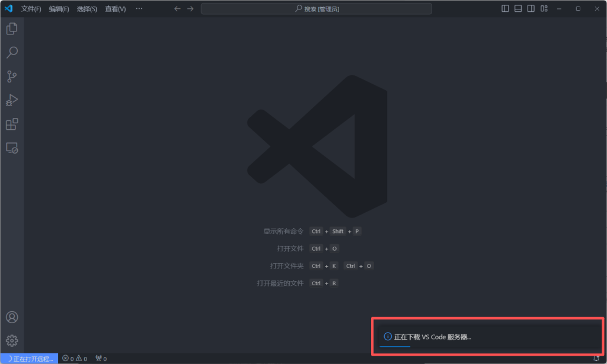Click the notifications bell in status bar
The width and height of the screenshot is (607, 364).
click(x=596, y=359)
